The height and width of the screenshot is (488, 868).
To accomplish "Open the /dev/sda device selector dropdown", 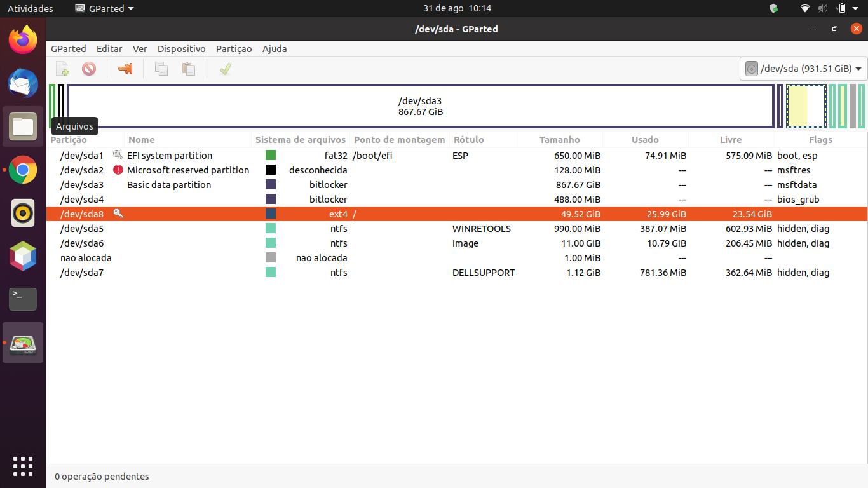I will 804,69.
